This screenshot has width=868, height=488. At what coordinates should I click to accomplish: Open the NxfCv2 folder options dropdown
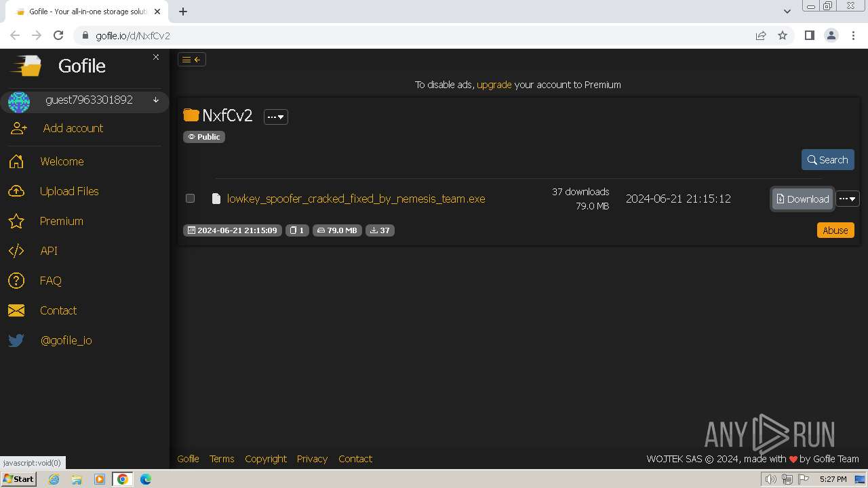tap(276, 117)
